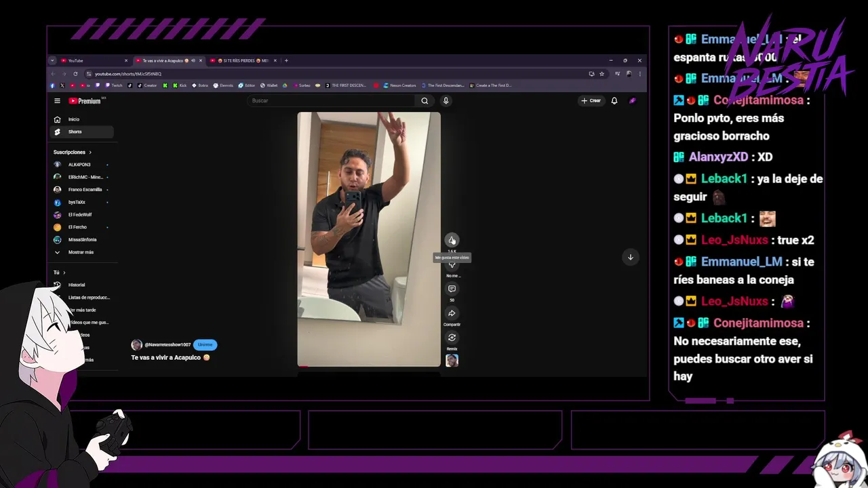Click the Unirme join button

tap(205, 344)
